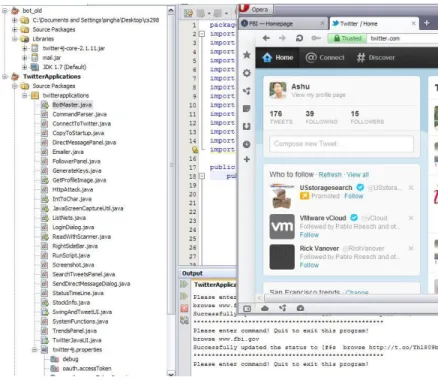Open the Discover tab on Twitter
Screen dimensions: 438x380
click(376, 58)
